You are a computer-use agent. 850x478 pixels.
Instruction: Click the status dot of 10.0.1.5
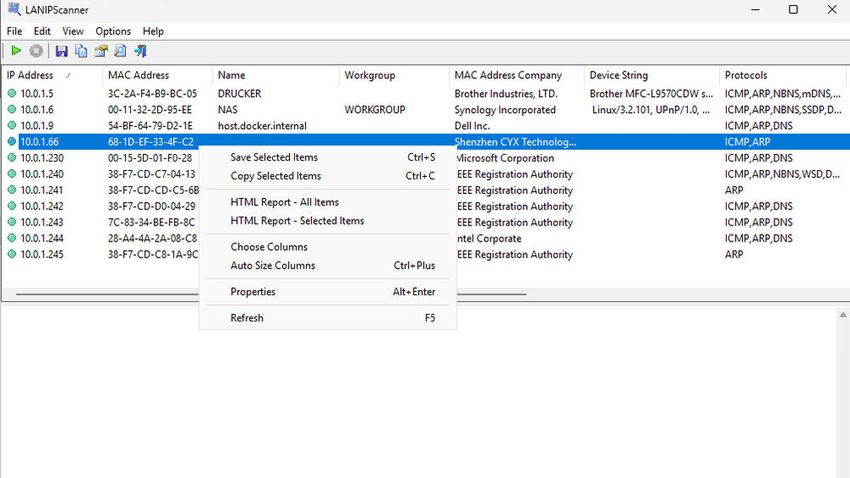pyautogui.click(x=11, y=93)
